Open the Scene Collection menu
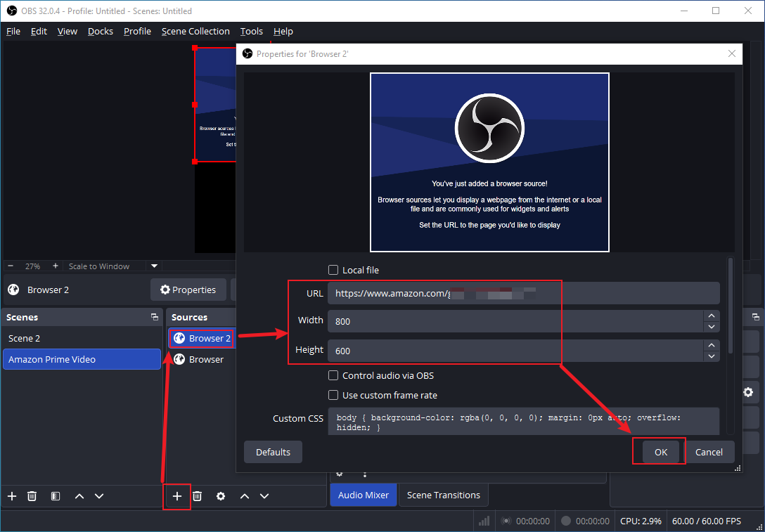The image size is (765, 532). point(195,31)
